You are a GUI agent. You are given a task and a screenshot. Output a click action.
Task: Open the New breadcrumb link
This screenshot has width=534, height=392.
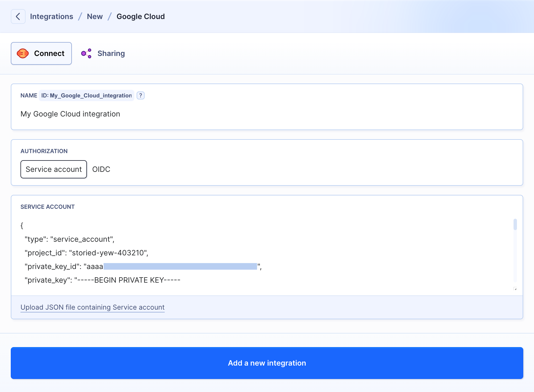pos(95,16)
